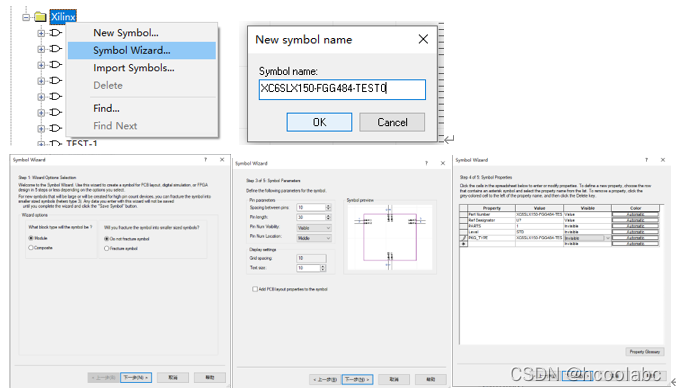The height and width of the screenshot is (391, 676).
Task: Click Level row Automatic color swatch
Action: coord(635,232)
